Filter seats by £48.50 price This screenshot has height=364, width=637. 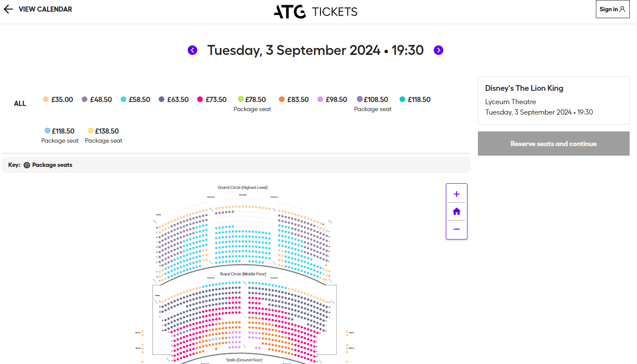point(97,99)
